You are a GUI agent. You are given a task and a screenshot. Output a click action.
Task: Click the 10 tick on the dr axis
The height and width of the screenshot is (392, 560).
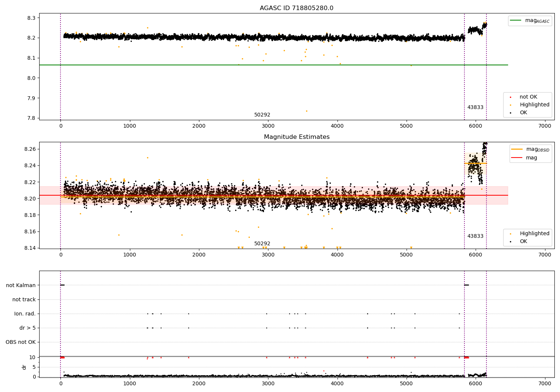point(32,357)
